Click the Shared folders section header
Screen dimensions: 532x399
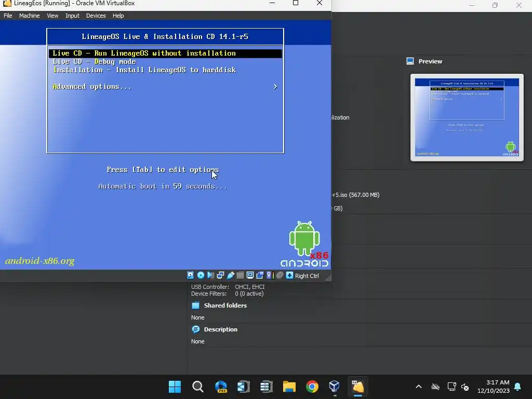(225, 305)
